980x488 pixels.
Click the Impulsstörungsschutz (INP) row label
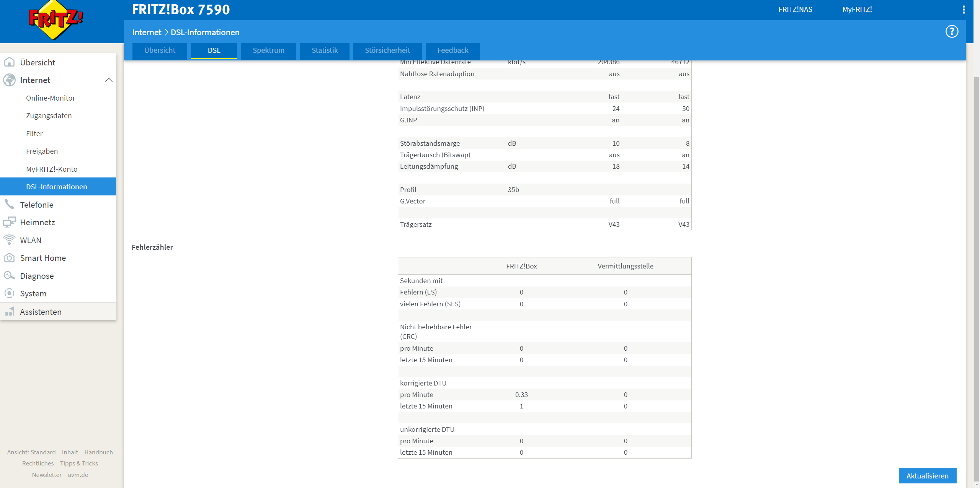442,109
